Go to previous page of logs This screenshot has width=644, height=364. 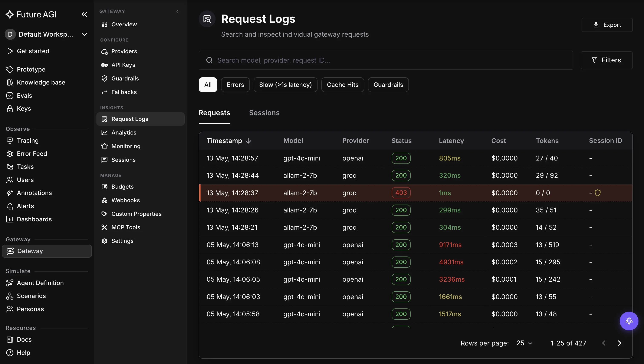(604, 343)
